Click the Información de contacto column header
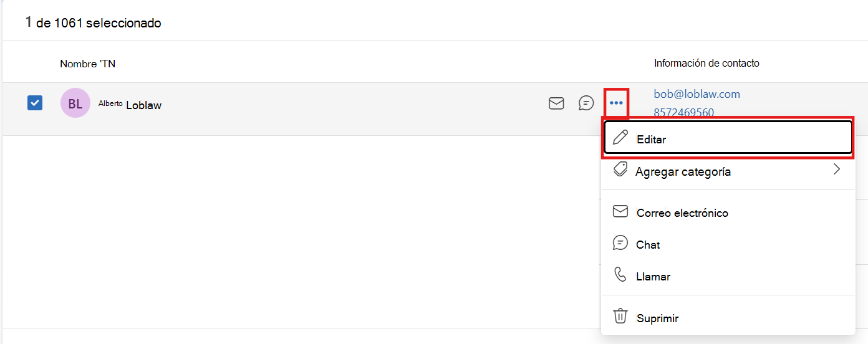 [706, 63]
